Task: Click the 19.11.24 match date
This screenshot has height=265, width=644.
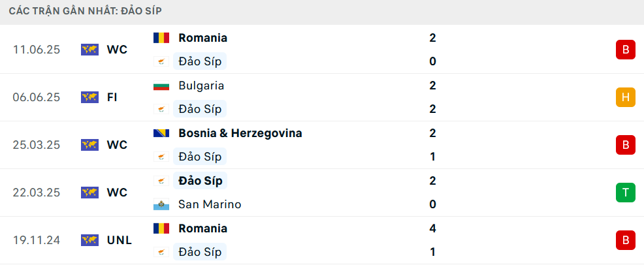Action: 36,240
